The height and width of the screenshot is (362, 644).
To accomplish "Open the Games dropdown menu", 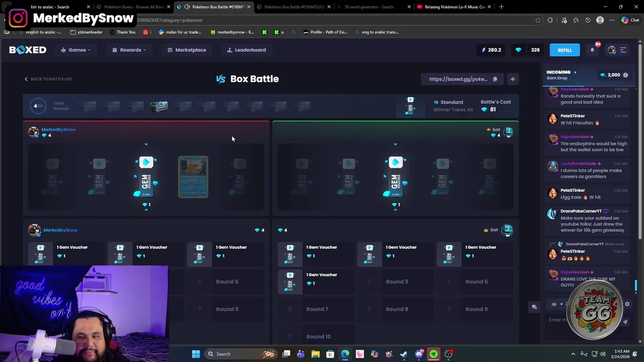I will pyautogui.click(x=76, y=50).
